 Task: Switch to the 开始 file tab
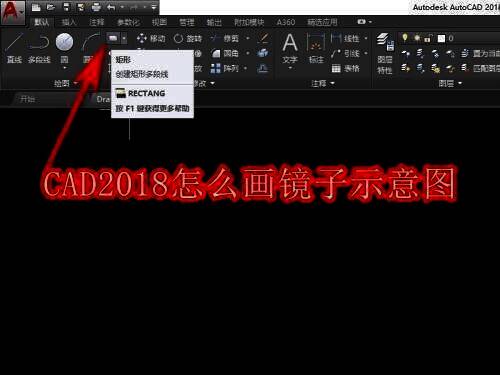click(28, 99)
